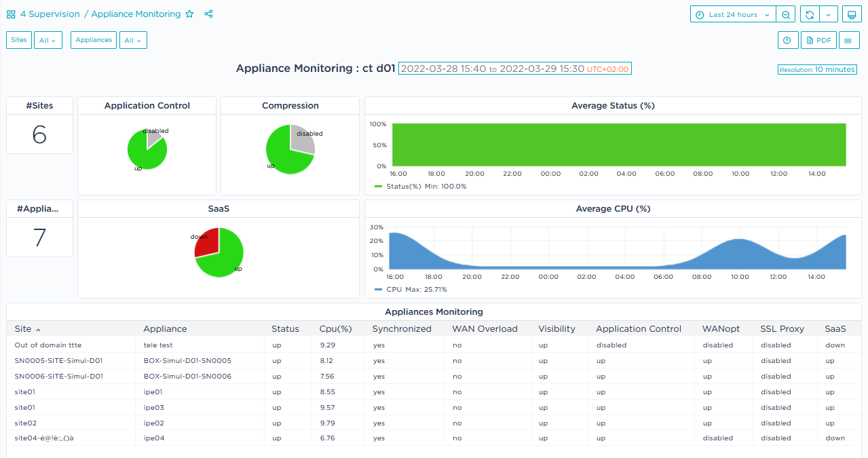Click the display/monitor icon at top right
868x458 pixels.
[x=852, y=14]
